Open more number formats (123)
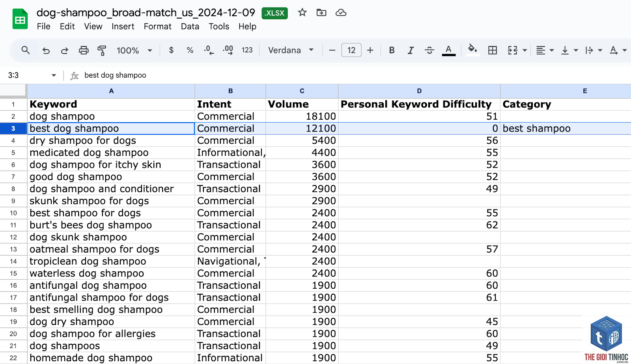This screenshot has height=364, width=631. pyautogui.click(x=247, y=50)
